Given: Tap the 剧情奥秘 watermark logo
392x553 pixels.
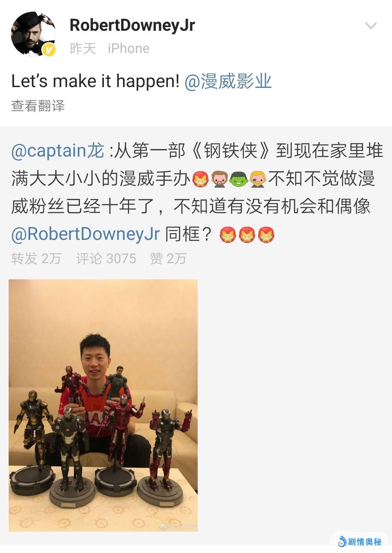Looking at the screenshot, I should click(359, 542).
